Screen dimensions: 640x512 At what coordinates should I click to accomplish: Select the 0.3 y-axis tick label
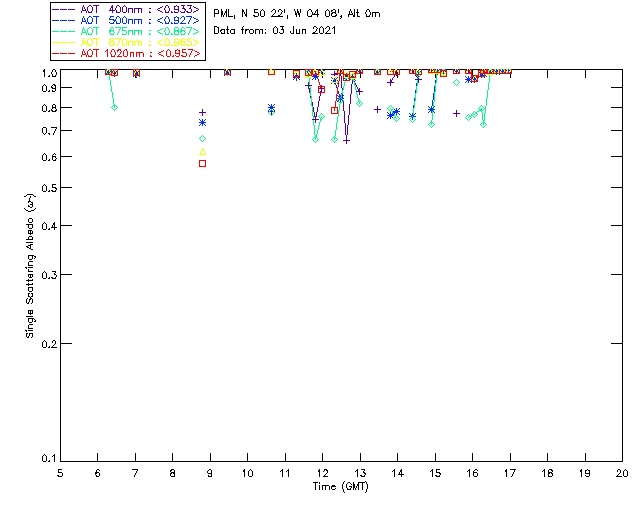click(49, 275)
